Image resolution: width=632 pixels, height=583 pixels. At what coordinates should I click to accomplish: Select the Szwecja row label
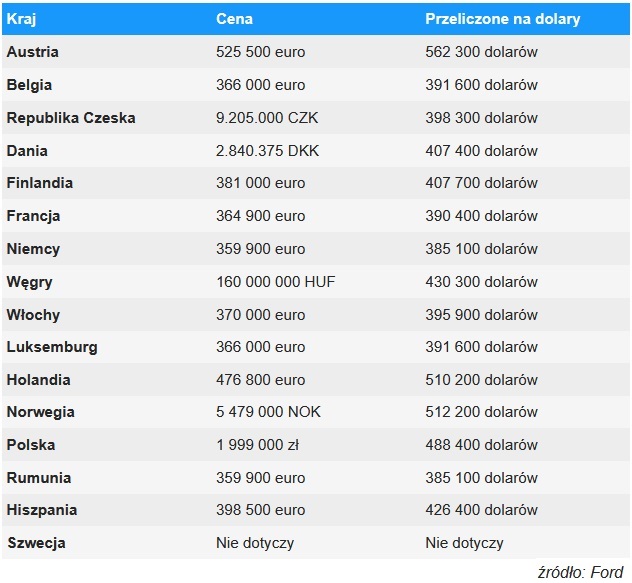(x=36, y=543)
